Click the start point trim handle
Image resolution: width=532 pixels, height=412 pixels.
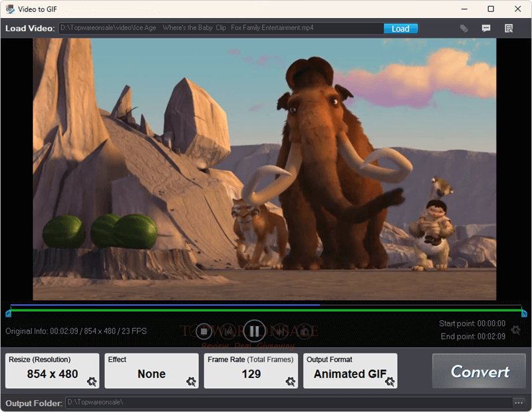click(8, 313)
